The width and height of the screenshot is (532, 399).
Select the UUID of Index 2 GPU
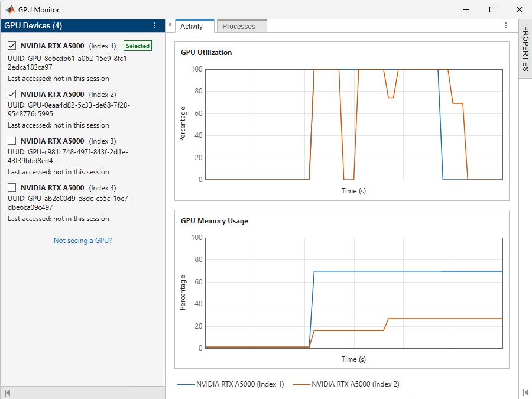pos(69,109)
